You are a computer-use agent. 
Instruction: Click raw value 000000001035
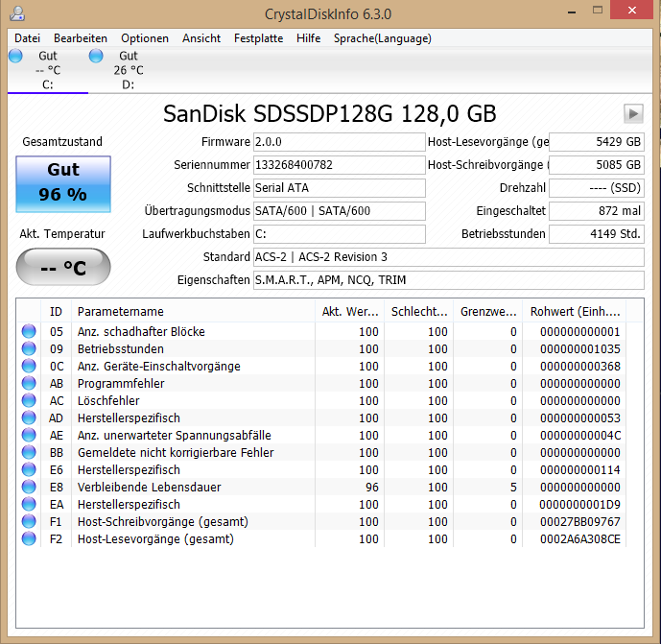pyautogui.click(x=580, y=349)
